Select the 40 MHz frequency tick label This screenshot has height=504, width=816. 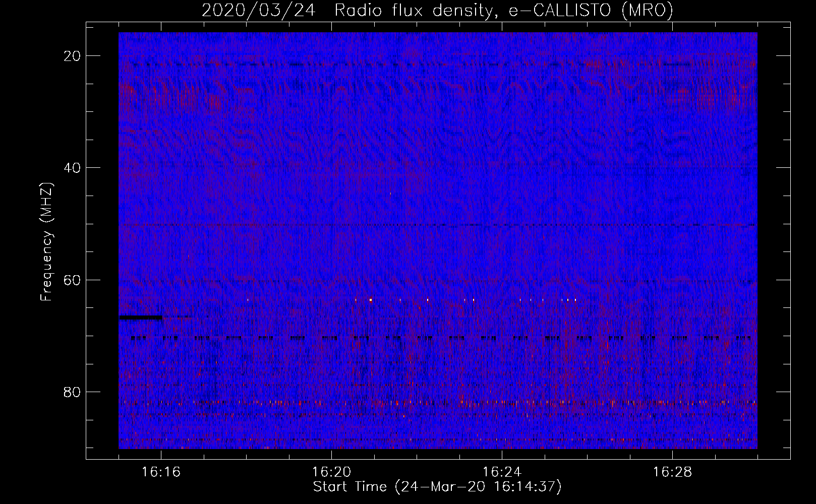point(73,168)
